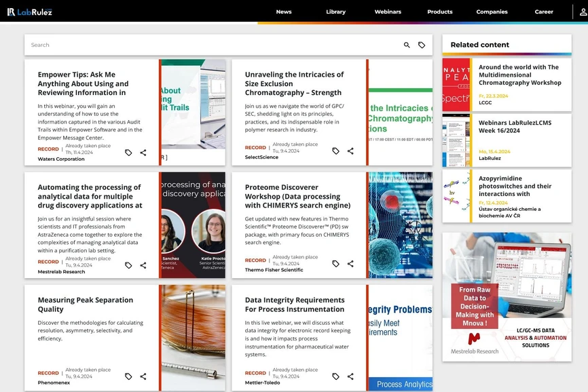
Task: Click the tag icon on the Proteome Discoverer card
Action: tap(335, 264)
